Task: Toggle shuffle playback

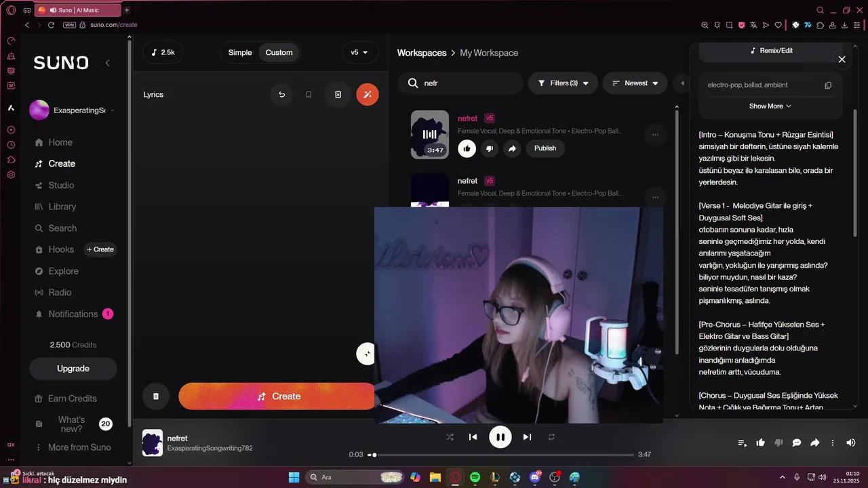Action: (450, 437)
